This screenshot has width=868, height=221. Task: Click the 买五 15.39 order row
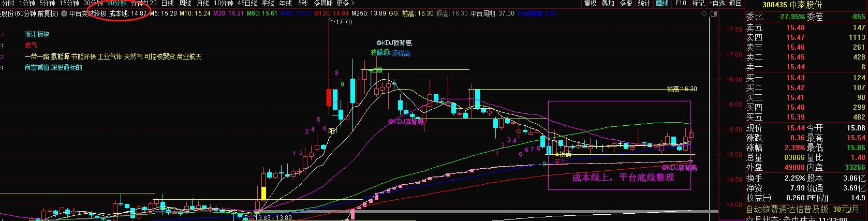point(806,117)
